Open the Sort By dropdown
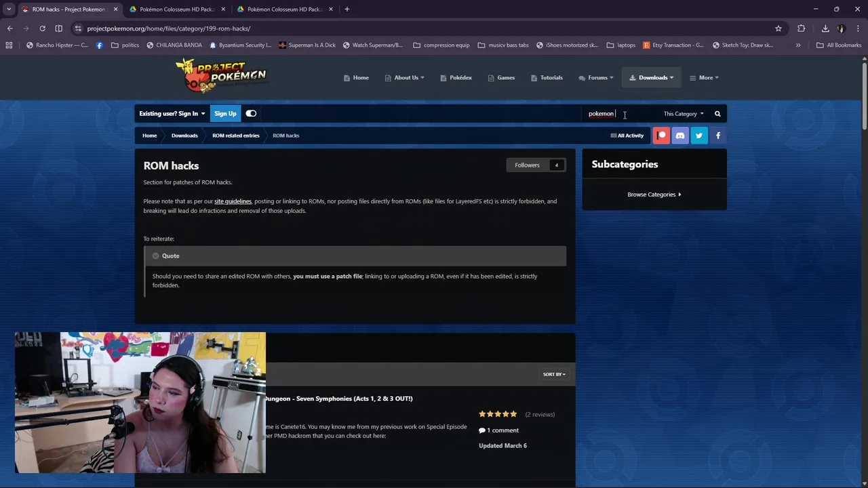 554,374
